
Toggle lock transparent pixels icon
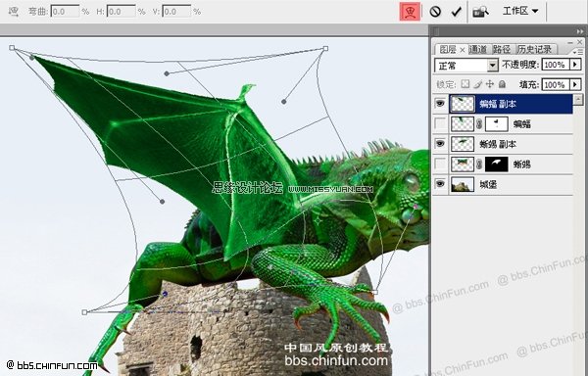click(x=465, y=84)
